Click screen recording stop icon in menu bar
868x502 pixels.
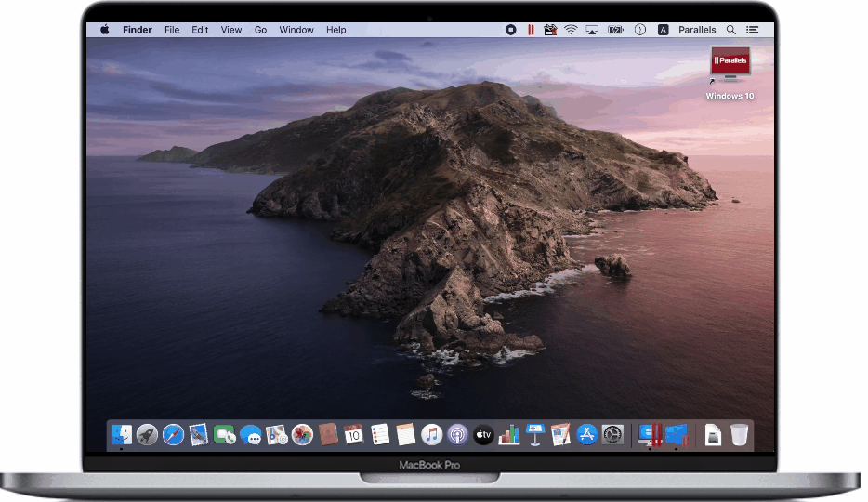tap(511, 30)
